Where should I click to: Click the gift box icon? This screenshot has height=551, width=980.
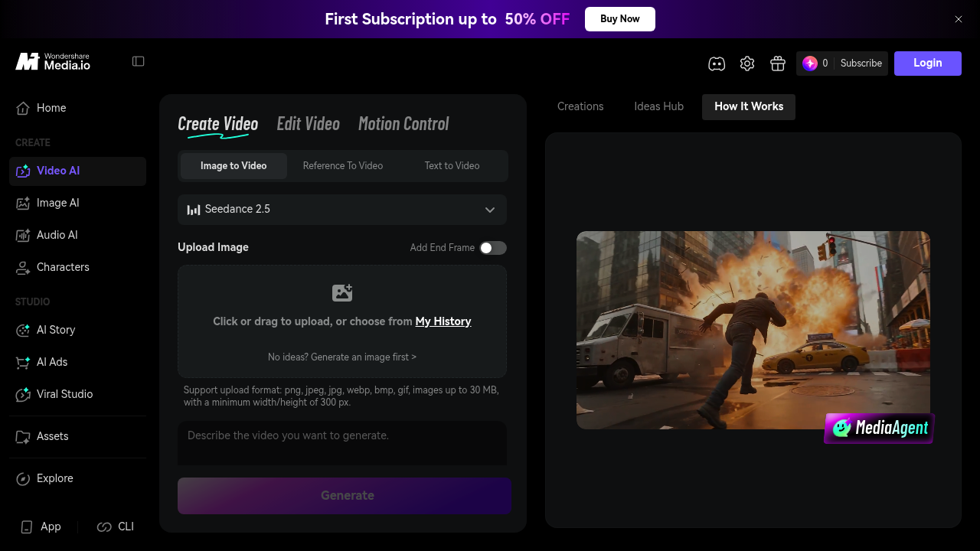click(778, 64)
